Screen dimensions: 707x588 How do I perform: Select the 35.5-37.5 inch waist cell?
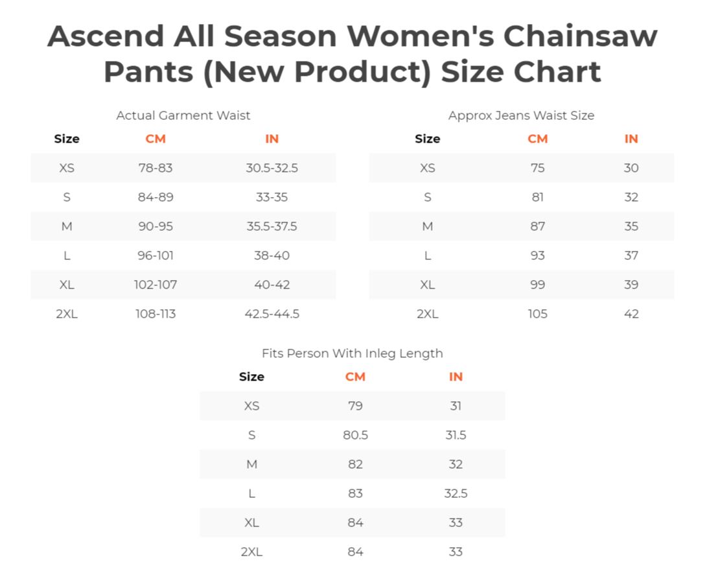click(x=272, y=226)
